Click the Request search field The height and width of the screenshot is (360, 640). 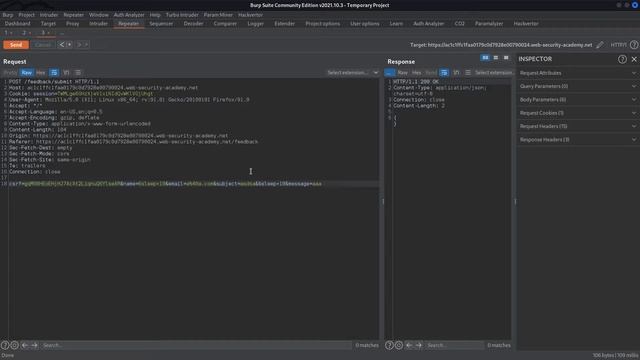click(x=196, y=345)
